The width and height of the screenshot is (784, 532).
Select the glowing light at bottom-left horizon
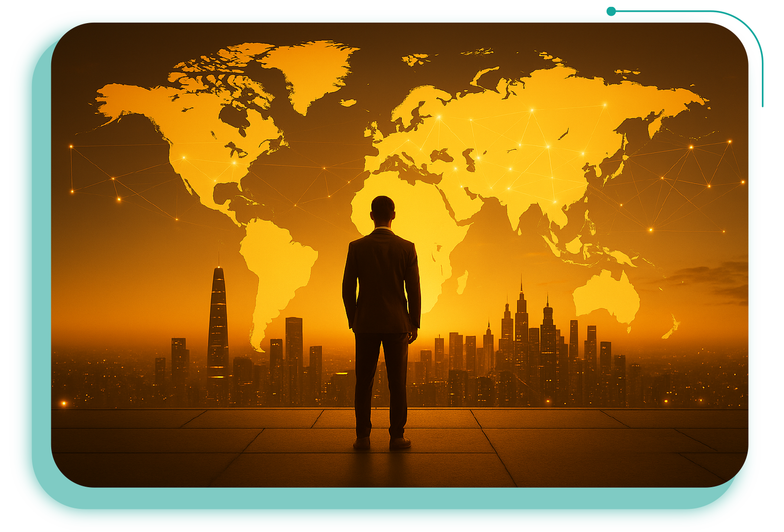(64, 403)
